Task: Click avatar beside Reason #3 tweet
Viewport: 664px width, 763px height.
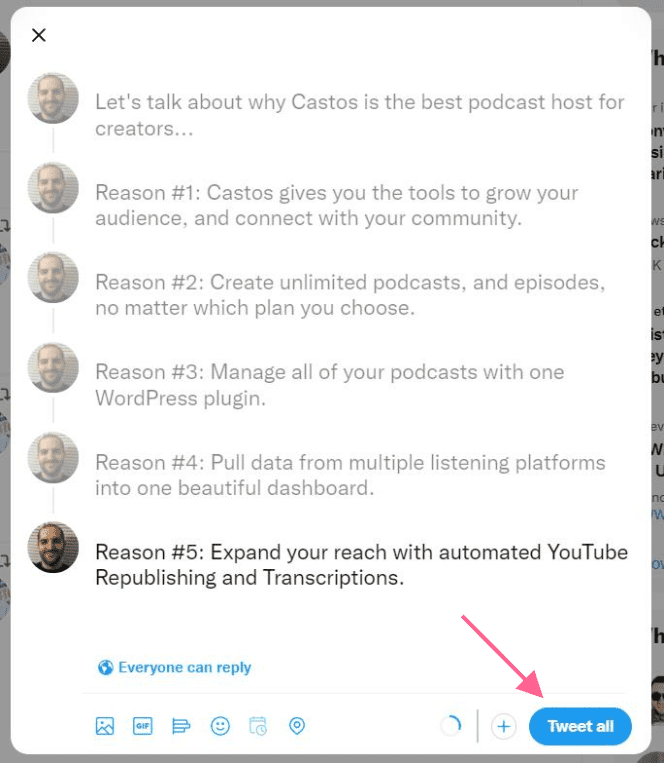Action: point(53,367)
